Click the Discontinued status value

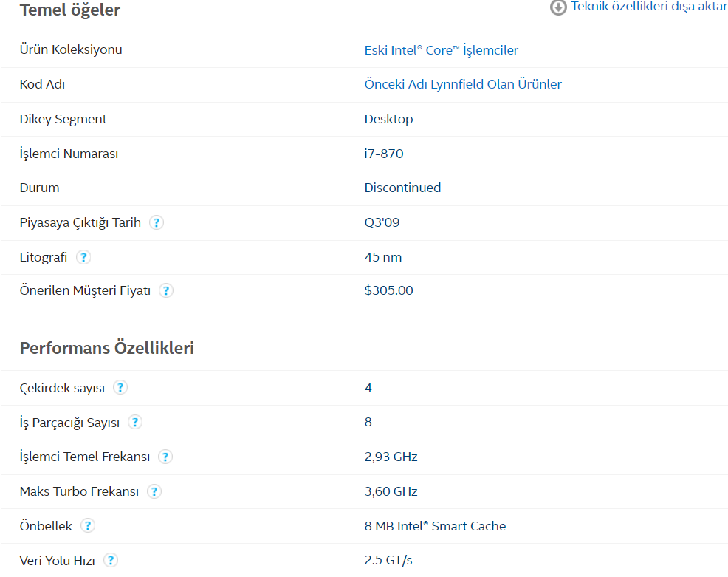pos(402,188)
